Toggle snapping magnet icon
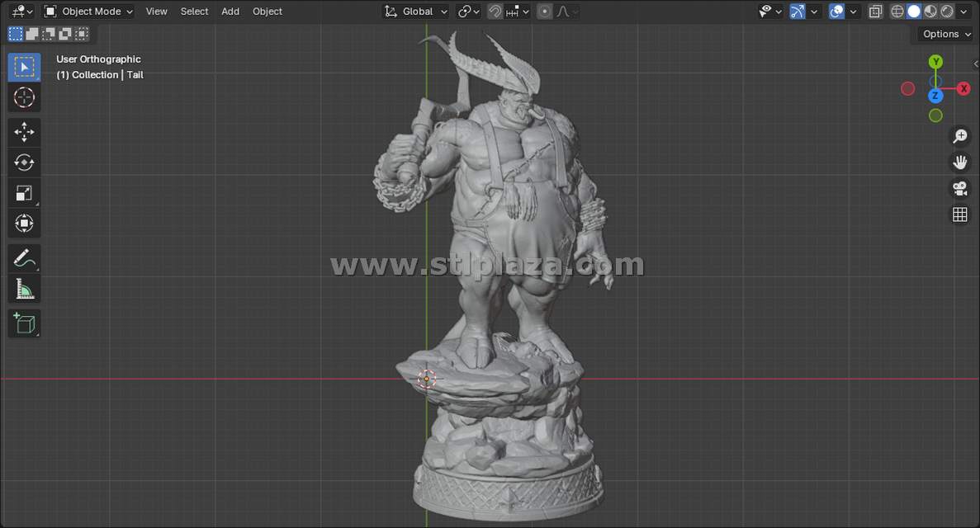The image size is (980, 528). coord(495,12)
